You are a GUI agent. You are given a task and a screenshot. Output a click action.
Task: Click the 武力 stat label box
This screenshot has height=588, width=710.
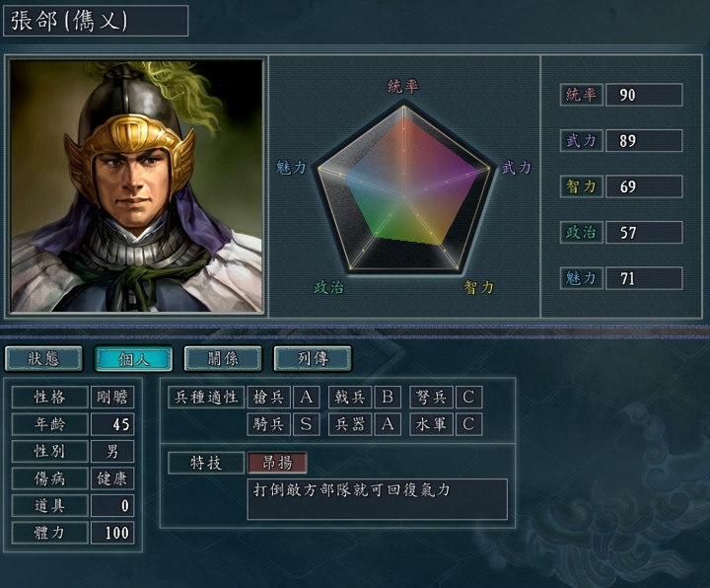tap(582, 140)
